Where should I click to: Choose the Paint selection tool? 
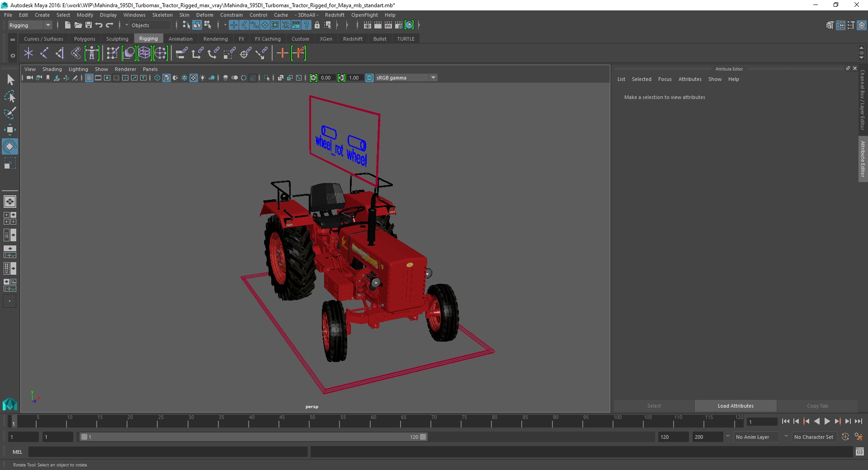point(10,113)
